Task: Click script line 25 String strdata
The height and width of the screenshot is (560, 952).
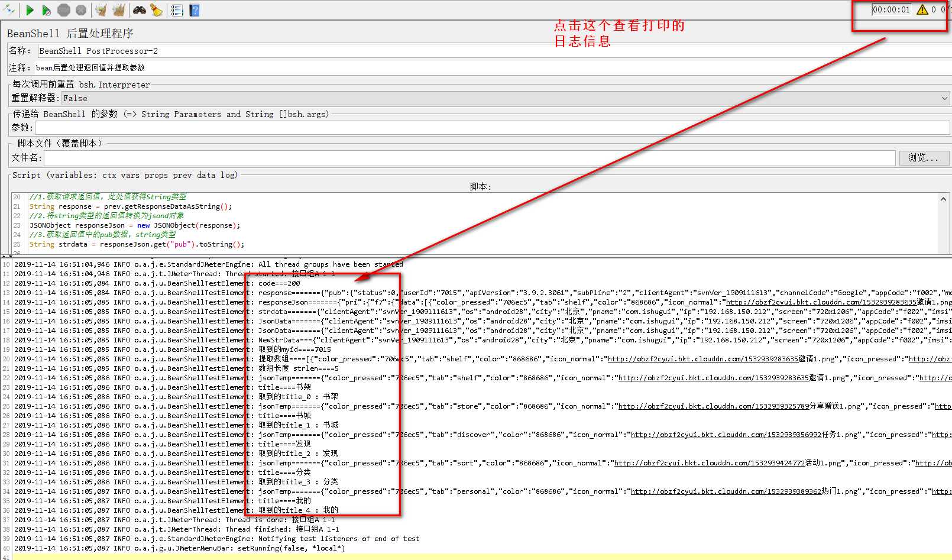Action: tap(137, 244)
